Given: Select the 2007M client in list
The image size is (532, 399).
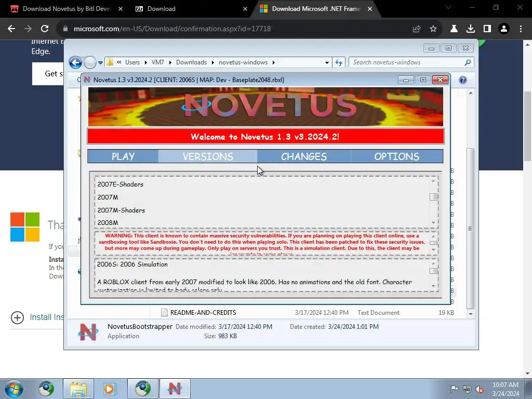Looking at the screenshot, I should click(108, 197).
